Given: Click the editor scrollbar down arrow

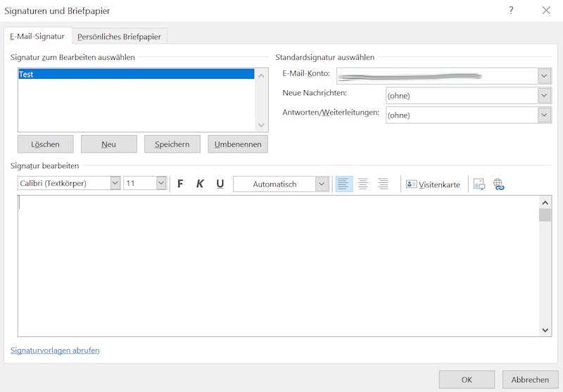Looking at the screenshot, I should coord(545,330).
